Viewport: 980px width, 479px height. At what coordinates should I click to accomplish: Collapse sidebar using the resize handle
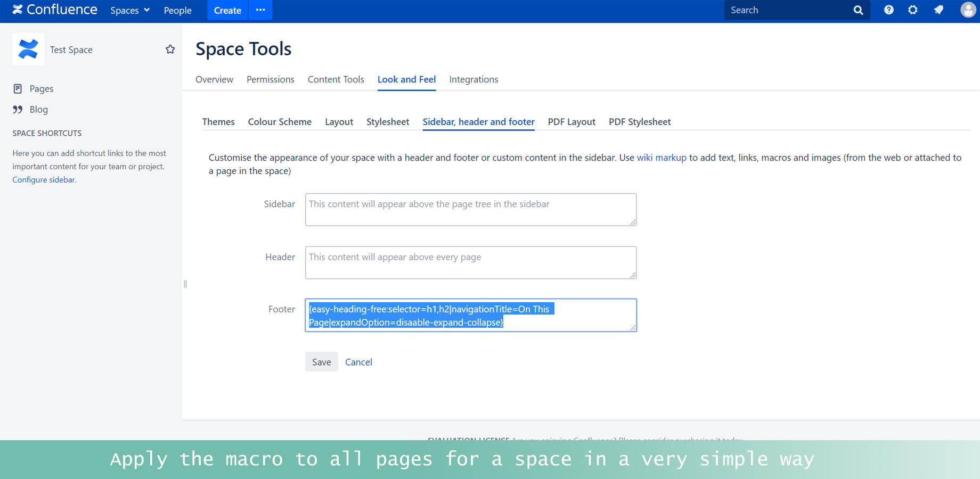pos(185,284)
